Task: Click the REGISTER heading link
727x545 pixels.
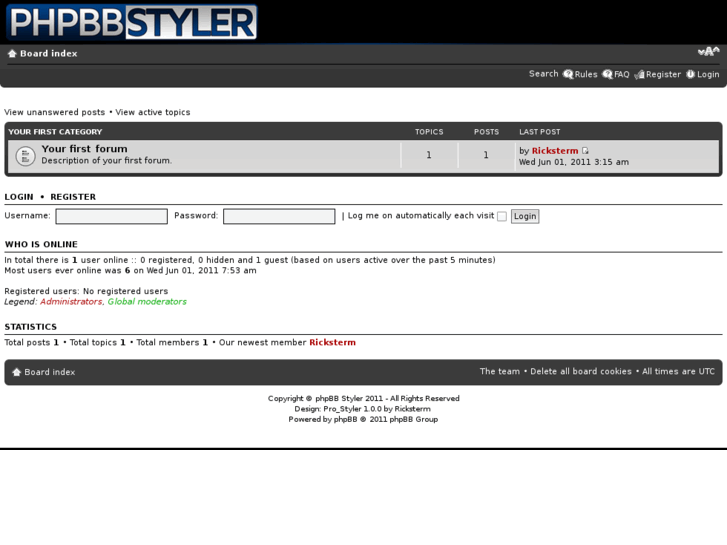Action: click(73, 197)
